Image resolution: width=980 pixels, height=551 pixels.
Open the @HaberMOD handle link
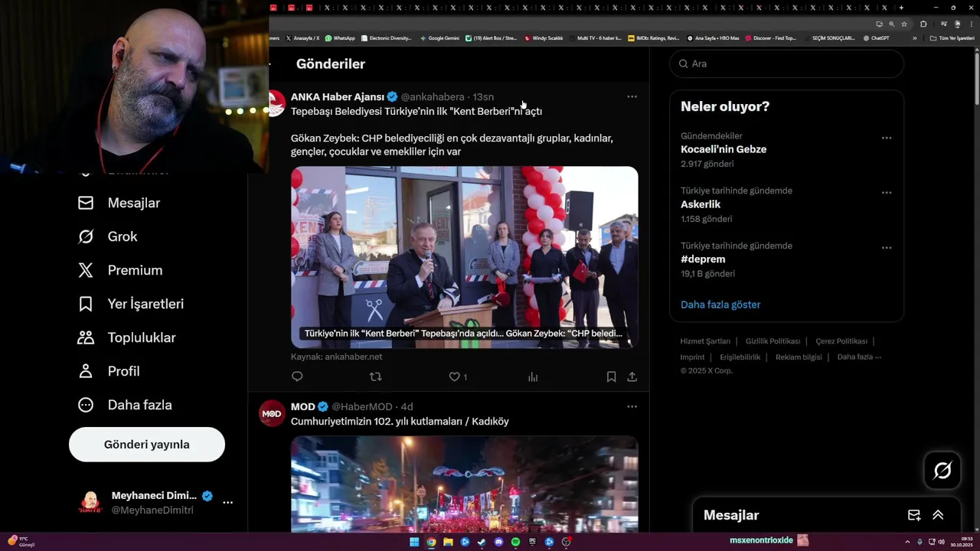(362, 406)
